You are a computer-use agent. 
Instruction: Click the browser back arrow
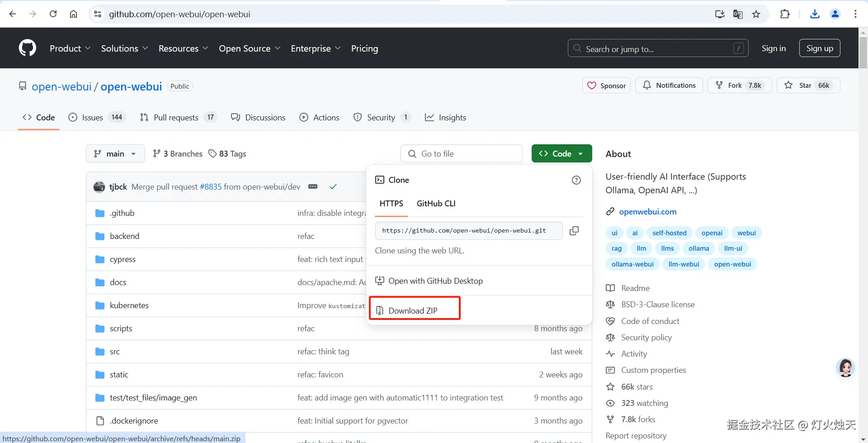(13, 14)
